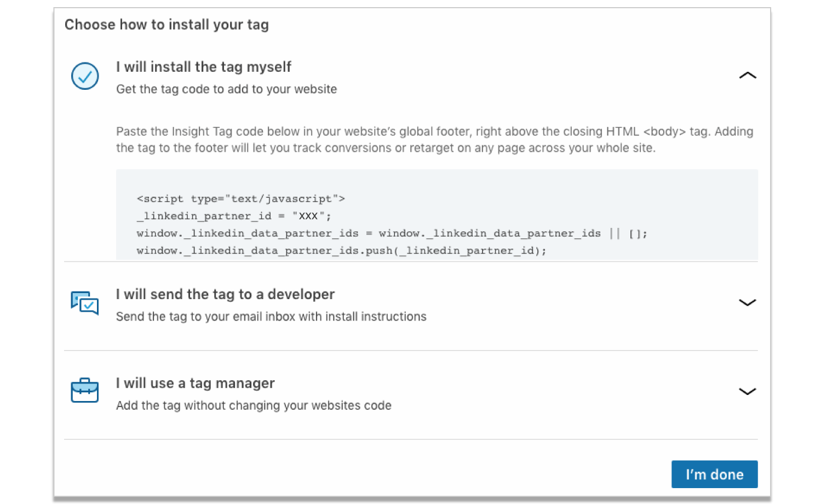
Task: Click the briefcase tag manager icon
Action: [85, 390]
